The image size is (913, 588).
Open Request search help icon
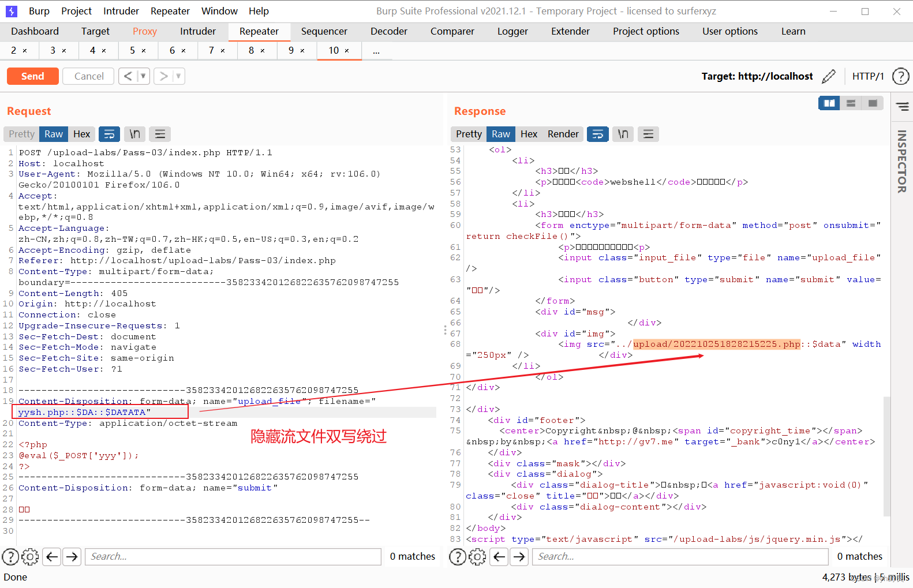pos(10,557)
